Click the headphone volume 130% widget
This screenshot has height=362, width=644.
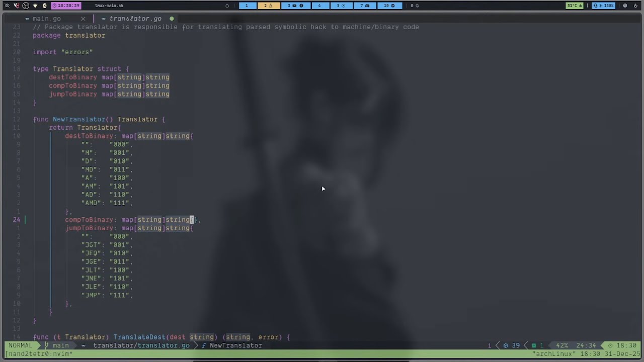604,6
